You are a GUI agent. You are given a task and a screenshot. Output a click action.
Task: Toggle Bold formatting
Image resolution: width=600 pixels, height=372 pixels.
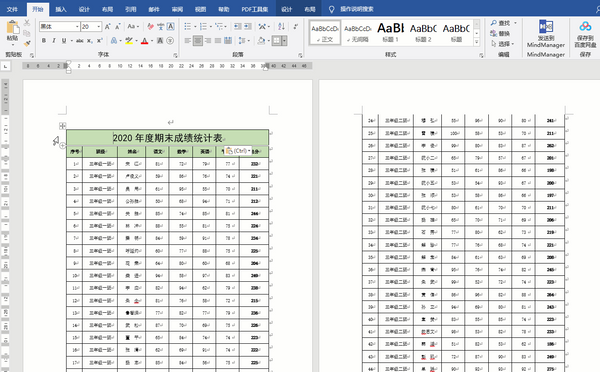pos(44,41)
